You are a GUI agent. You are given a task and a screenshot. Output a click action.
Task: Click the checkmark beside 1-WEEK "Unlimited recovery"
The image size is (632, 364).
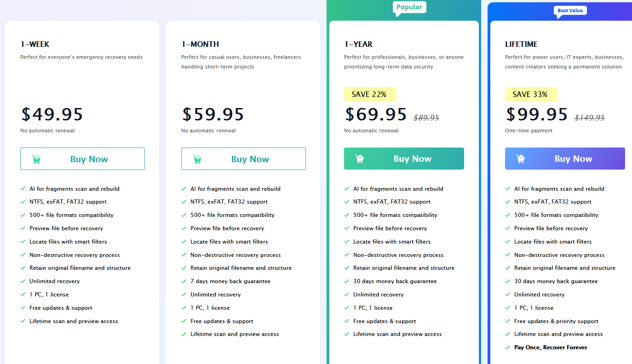click(x=23, y=281)
